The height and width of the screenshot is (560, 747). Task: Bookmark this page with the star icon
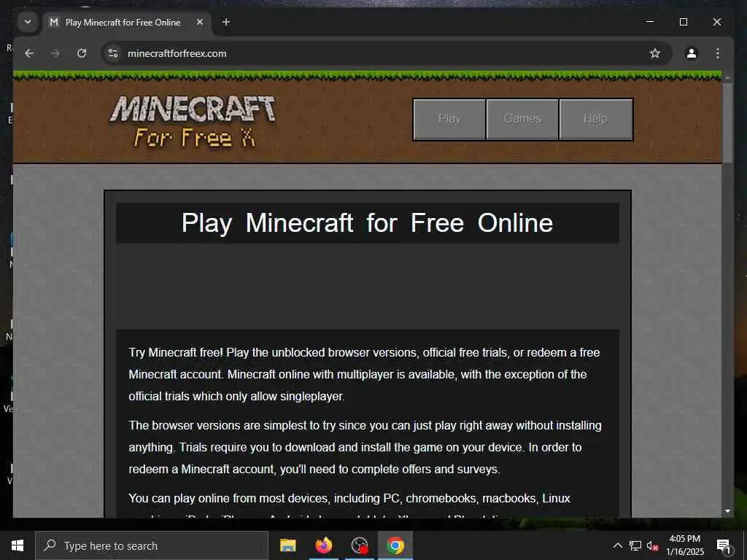pyautogui.click(x=655, y=53)
